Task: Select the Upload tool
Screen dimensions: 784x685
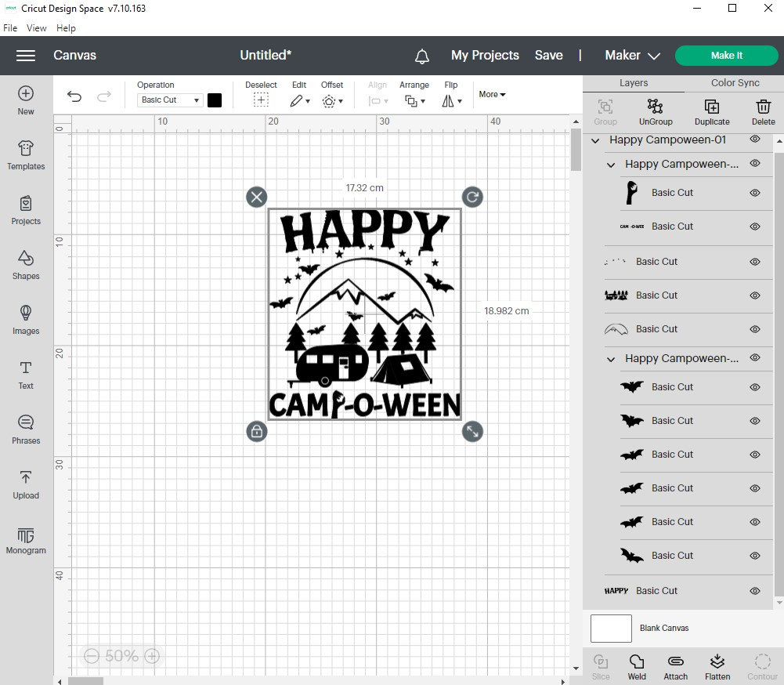Action: [x=26, y=484]
